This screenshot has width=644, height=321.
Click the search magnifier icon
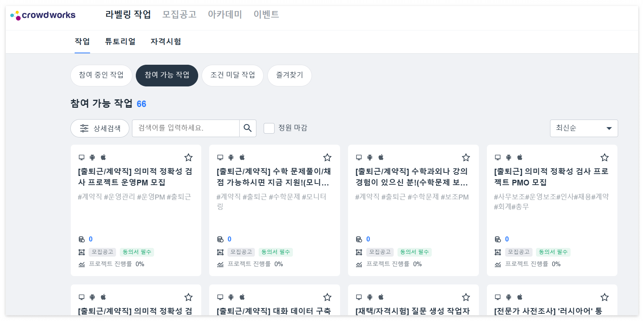(x=248, y=128)
